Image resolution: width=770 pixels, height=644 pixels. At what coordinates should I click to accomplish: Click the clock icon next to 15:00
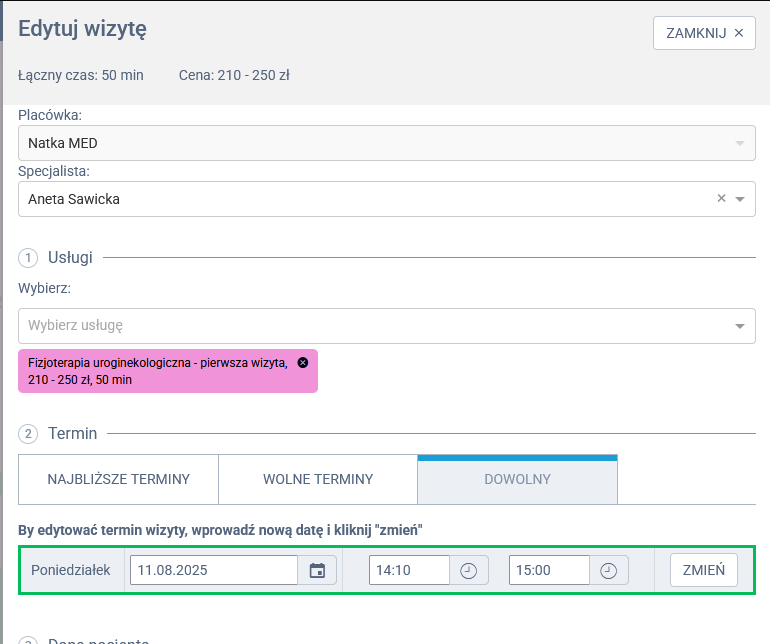[x=608, y=571]
